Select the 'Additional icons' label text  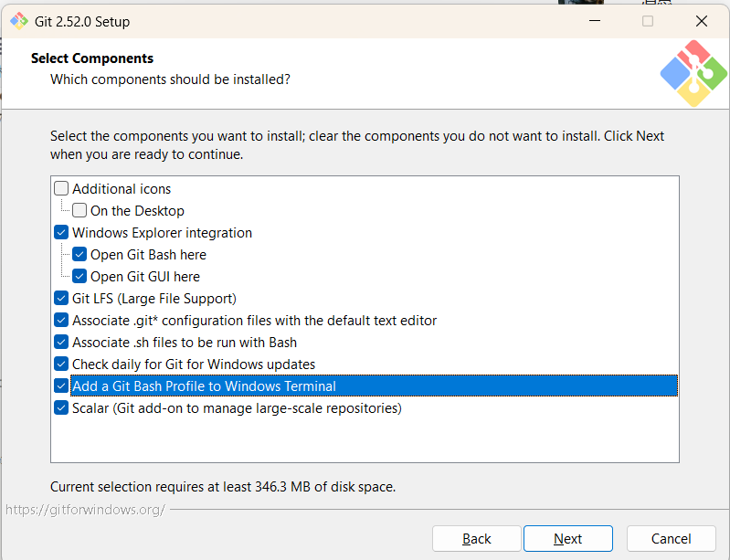click(x=122, y=189)
